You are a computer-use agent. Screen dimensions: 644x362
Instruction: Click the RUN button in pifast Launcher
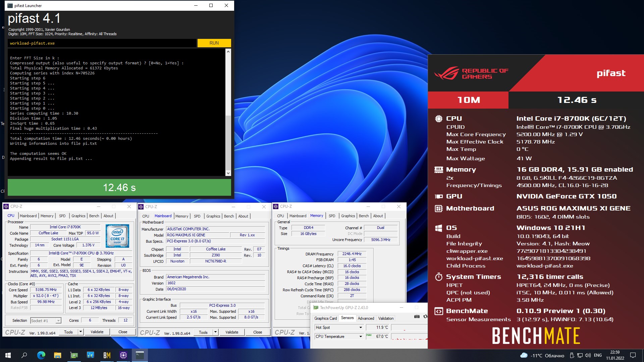(214, 43)
